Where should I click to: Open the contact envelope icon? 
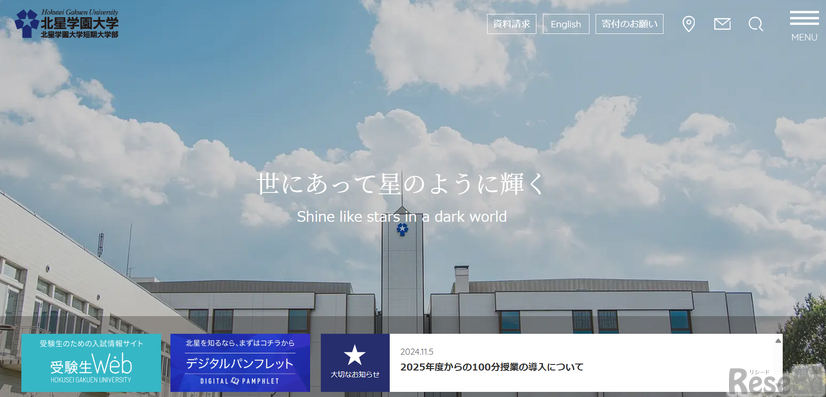pos(722,24)
